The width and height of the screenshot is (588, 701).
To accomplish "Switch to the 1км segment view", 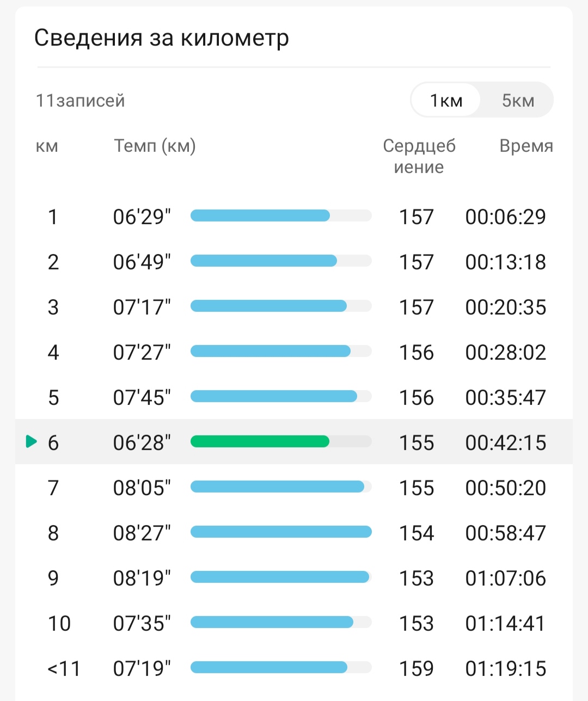I will tap(446, 100).
